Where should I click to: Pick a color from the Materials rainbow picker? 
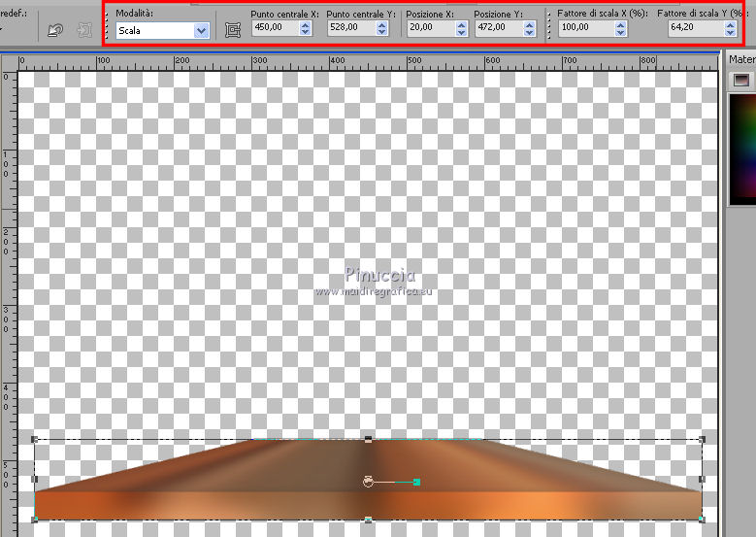tap(742, 150)
